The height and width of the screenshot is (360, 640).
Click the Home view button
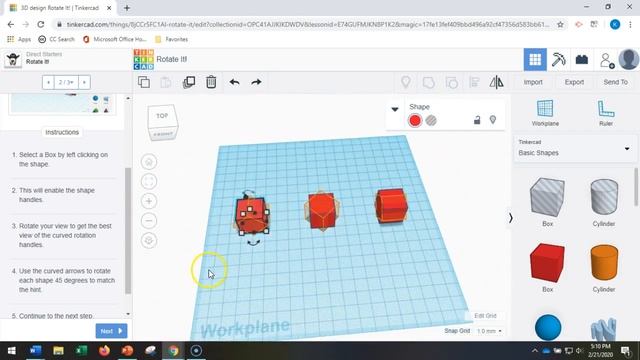pos(149,162)
